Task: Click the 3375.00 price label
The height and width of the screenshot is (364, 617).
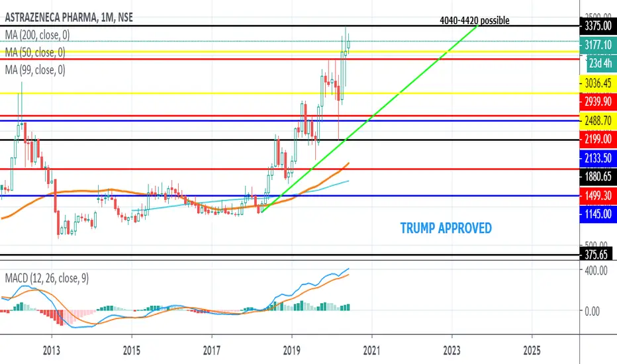Action: pos(598,26)
